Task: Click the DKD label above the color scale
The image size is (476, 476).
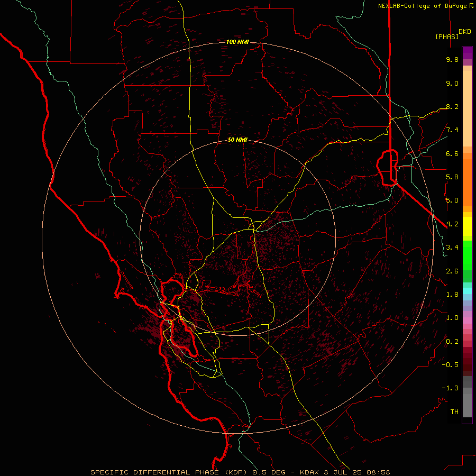Action: click(465, 32)
